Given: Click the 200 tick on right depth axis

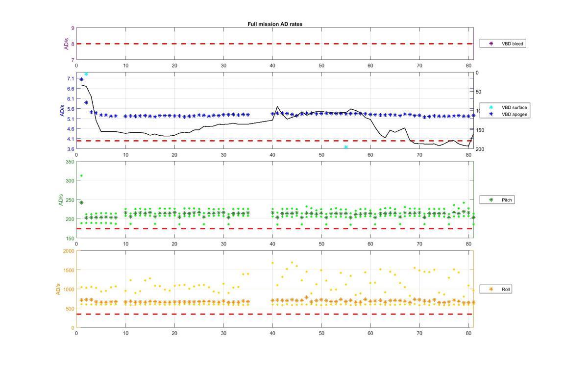Looking at the screenshot, I should point(480,149).
